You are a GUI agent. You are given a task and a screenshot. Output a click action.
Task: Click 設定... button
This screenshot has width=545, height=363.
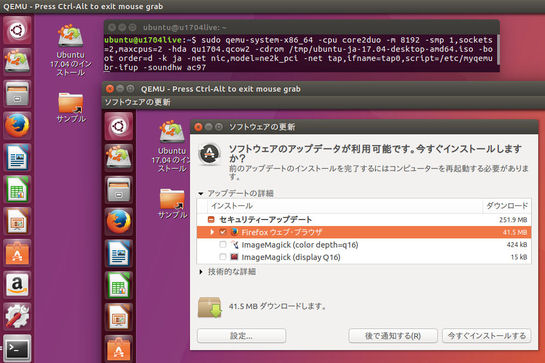coord(242,336)
